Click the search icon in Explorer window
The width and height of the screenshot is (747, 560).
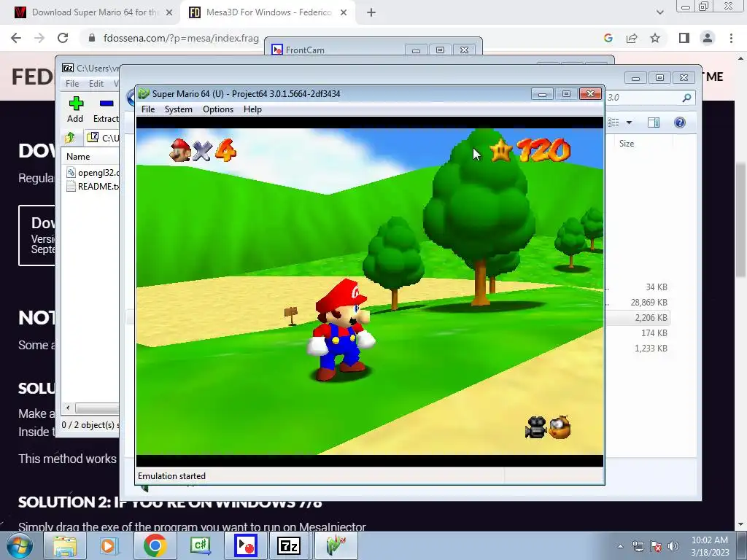pos(686,98)
